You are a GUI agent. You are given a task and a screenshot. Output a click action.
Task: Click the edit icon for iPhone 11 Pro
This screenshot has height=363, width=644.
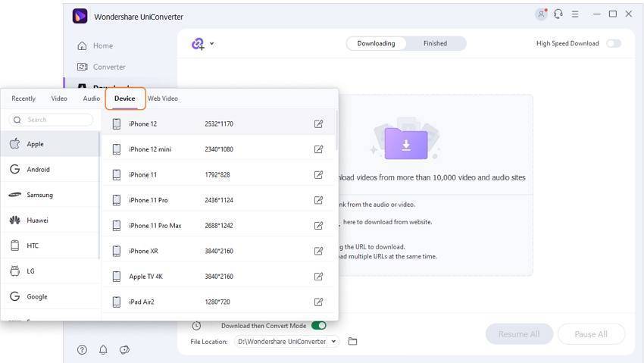tap(318, 200)
